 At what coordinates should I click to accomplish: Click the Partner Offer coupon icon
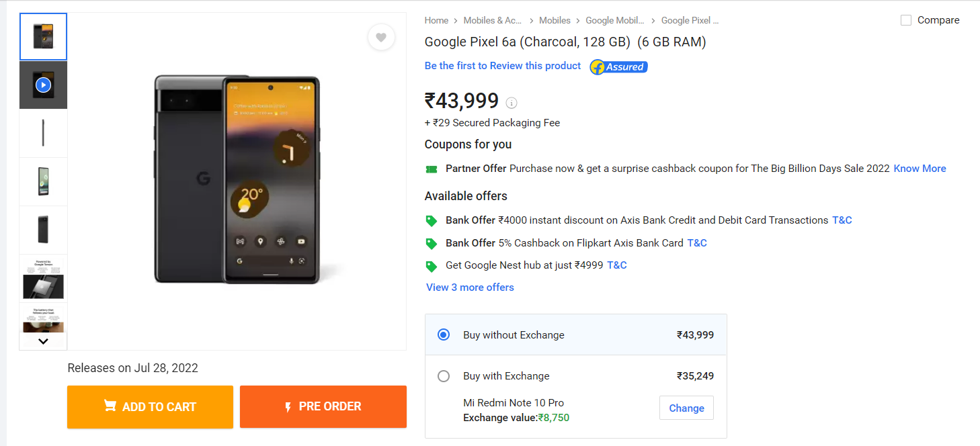tap(432, 169)
